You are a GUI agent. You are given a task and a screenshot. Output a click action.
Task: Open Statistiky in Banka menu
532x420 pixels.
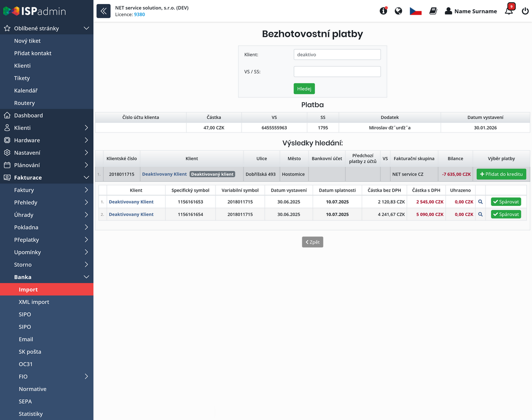pos(31,414)
